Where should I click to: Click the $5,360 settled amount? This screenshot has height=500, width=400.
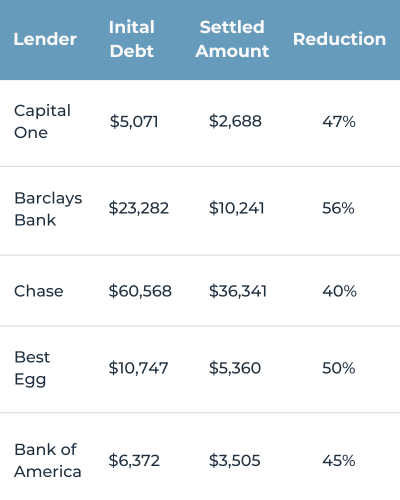click(235, 368)
